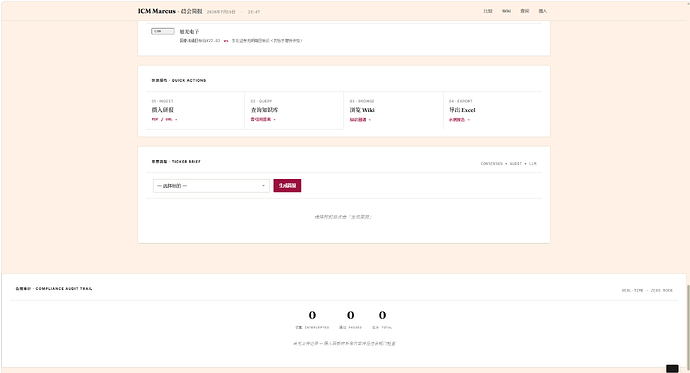Click the 23:47 time in header
This screenshot has width=690, height=373.
click(x=253, y=12)
